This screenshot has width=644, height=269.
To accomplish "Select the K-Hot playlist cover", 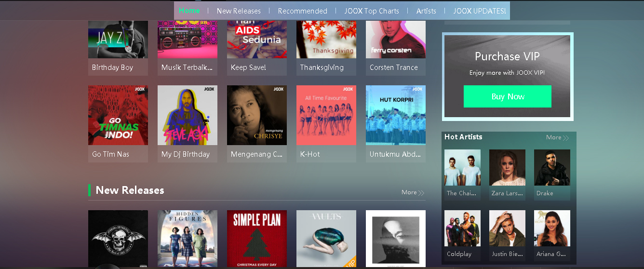I will (x=326, y=115).
